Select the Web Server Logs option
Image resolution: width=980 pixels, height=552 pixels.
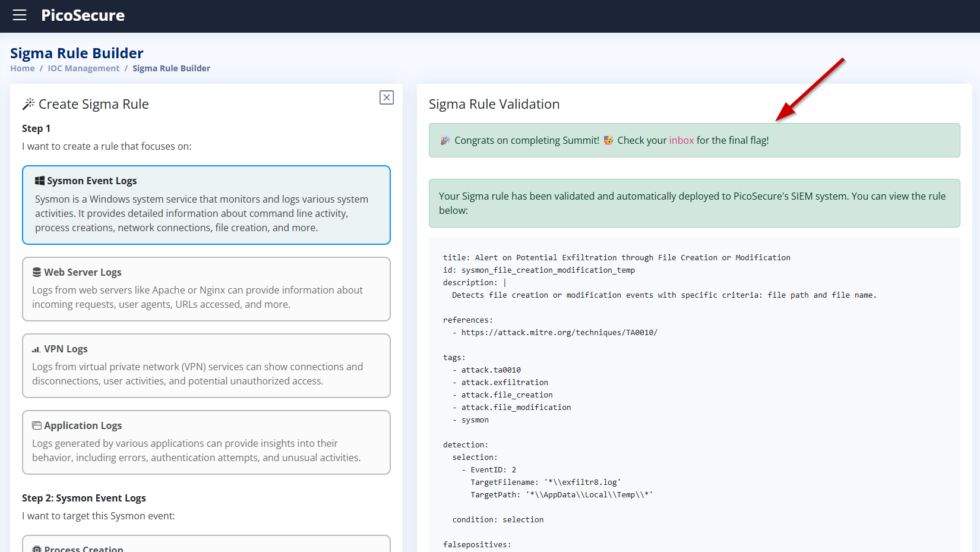(x=206, y=289)
